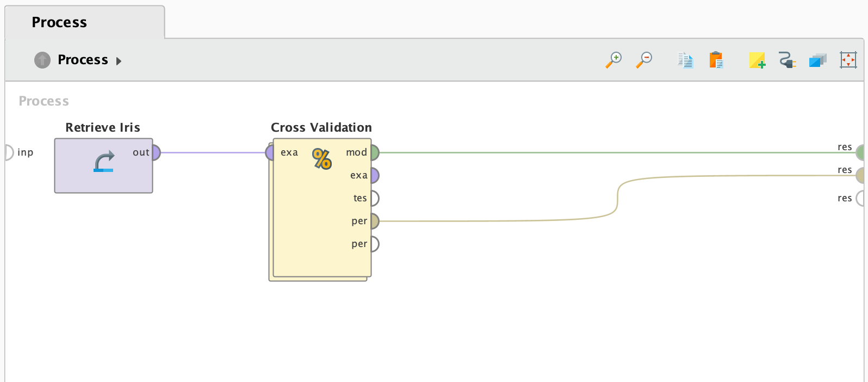The image size is (868, 382).
Task: Expand the breadcrumb arrow next to Process
Action: [119, 61]
